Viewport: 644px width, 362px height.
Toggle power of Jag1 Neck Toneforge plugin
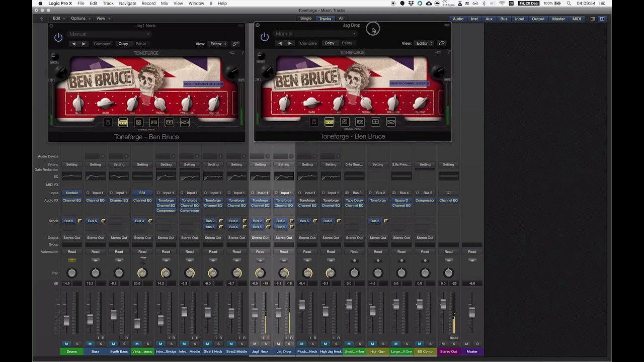58,37
